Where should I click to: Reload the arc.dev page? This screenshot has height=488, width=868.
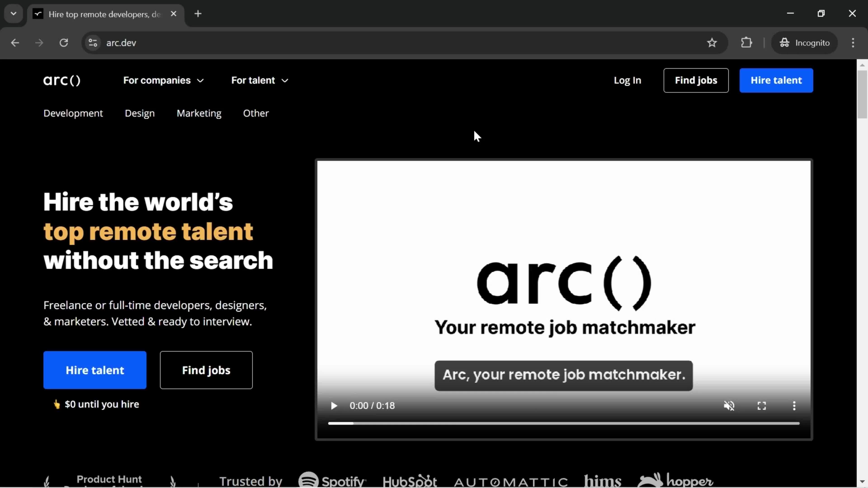(x=64, y=43)
